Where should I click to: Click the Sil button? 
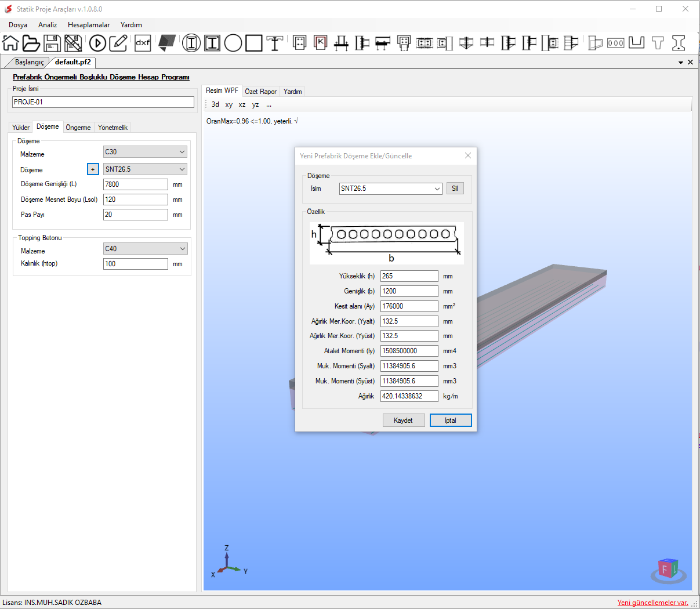point(455,188)
